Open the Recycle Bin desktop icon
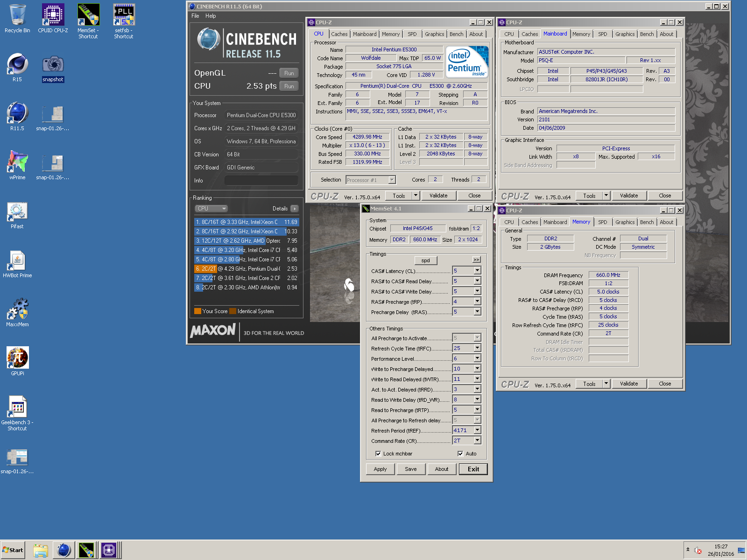The image size is (747, 560). (17, 19)
